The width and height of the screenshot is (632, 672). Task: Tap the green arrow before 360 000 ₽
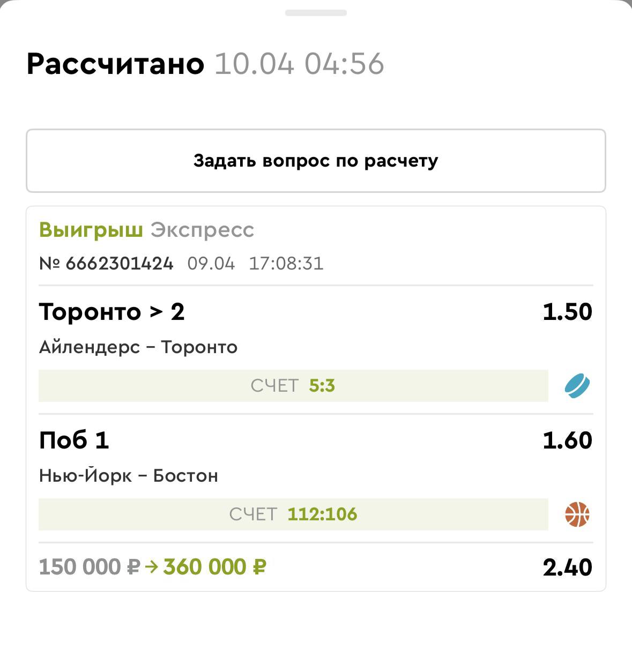coord(152,566)
